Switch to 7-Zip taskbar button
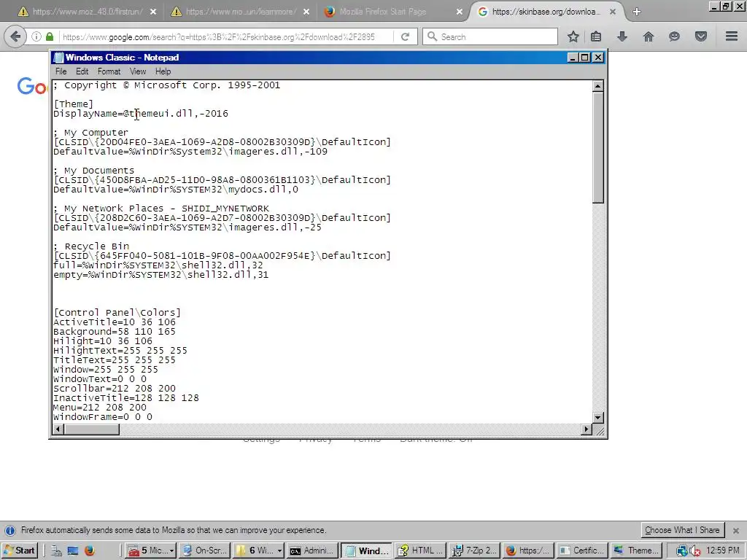747x560 pixels. pos(475,551)
